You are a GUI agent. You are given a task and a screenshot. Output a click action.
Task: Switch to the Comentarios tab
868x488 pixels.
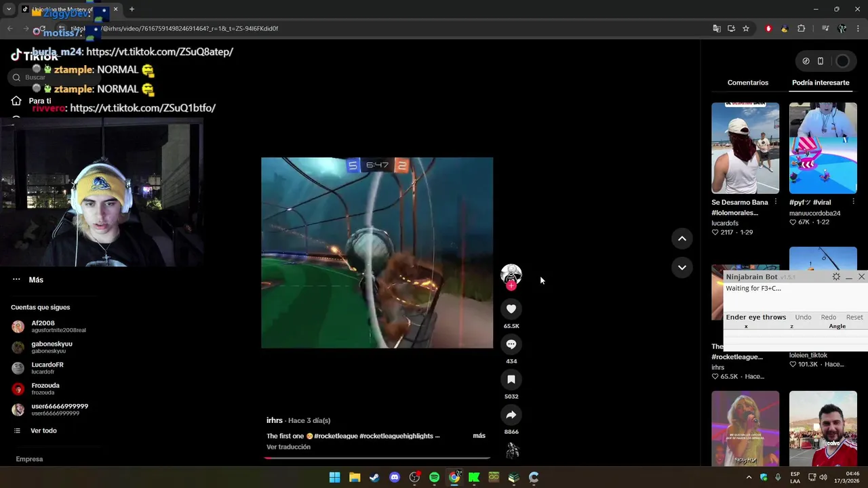pyautogui.click(x=748, y=83)
